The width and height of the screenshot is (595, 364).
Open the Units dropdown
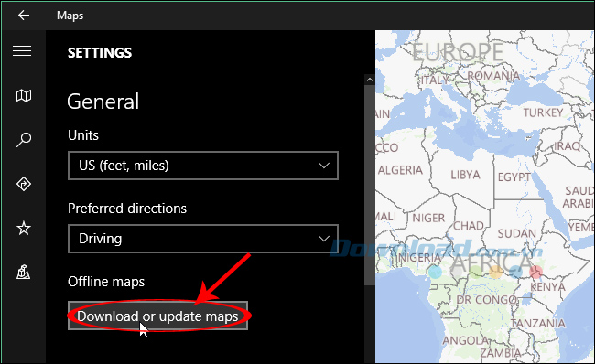tap(203, 166)
